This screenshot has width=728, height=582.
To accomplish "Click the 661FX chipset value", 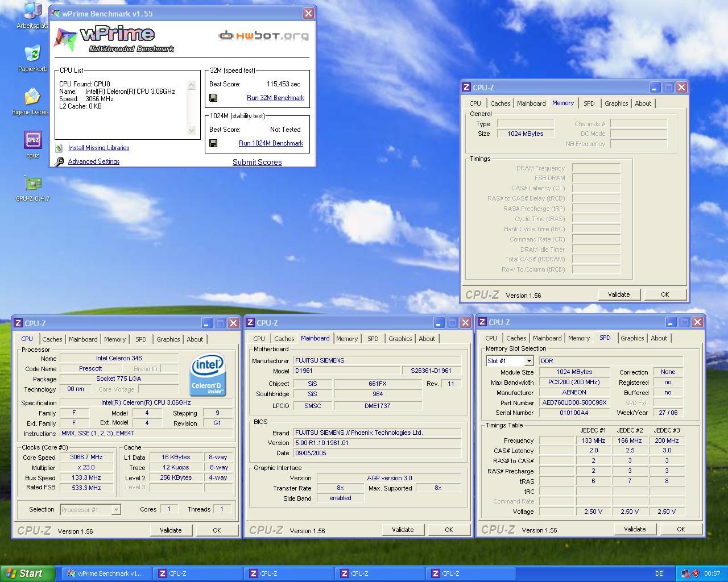I will pos(378,384).
